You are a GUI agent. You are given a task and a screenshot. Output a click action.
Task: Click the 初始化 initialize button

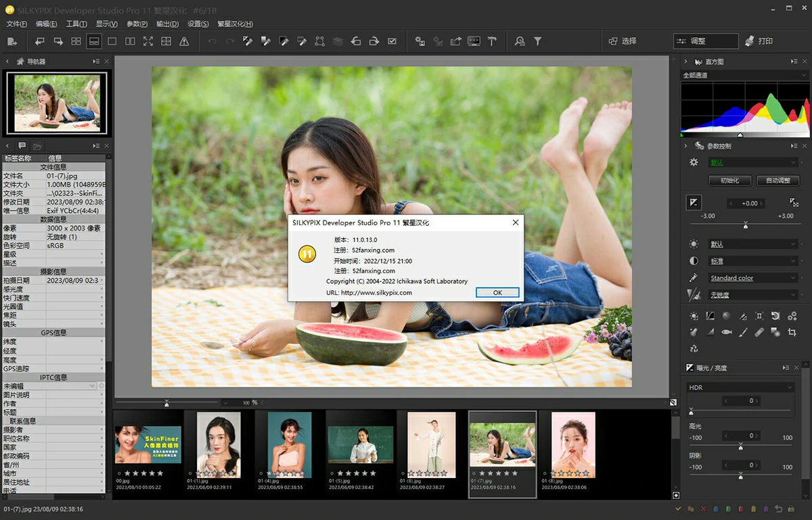[x=729, y=181]
